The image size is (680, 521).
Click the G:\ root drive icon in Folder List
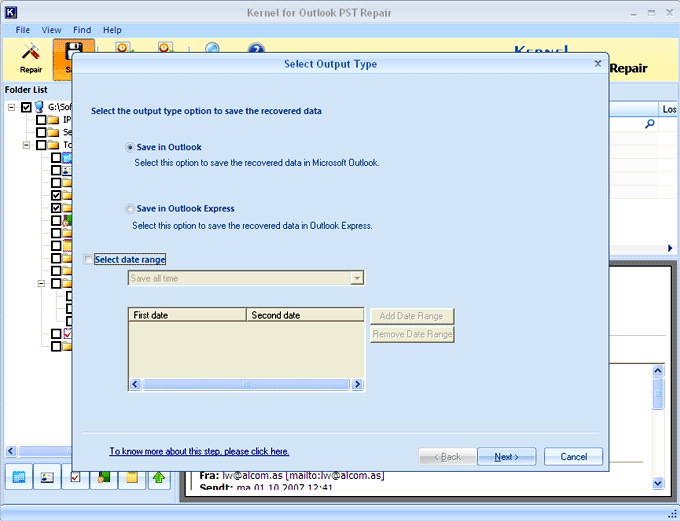point(39,107)
